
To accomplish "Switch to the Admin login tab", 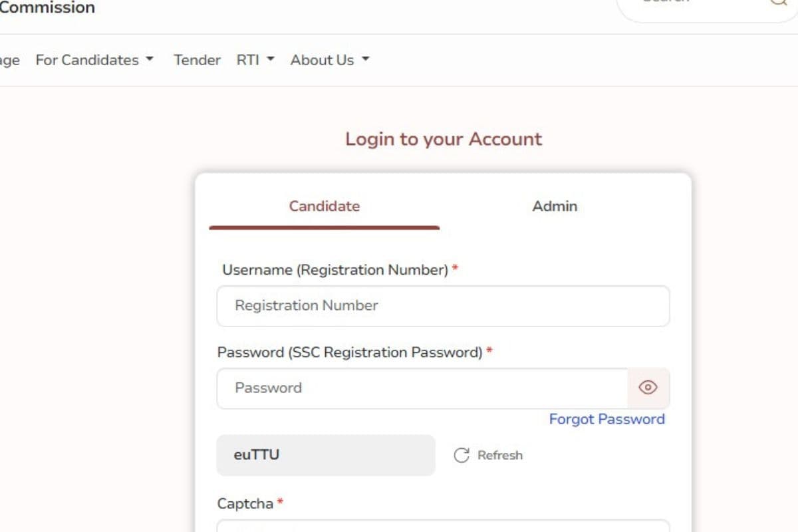I will click(555, 206).
